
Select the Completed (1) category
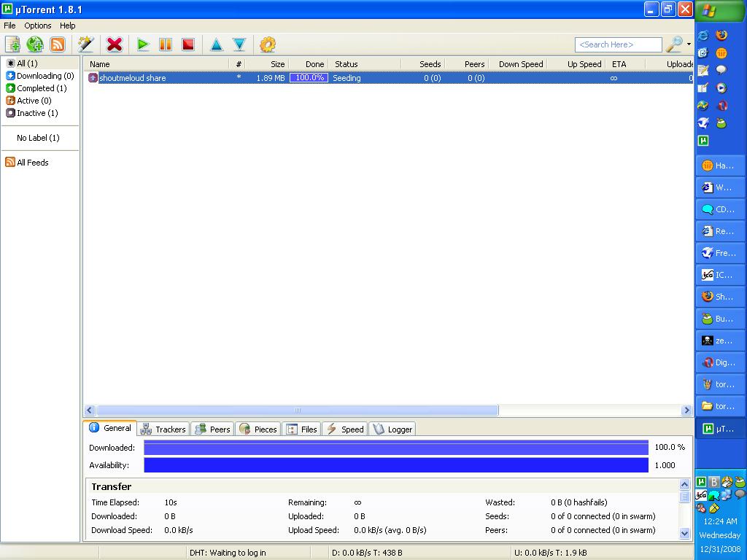click(x=36, y=88)
